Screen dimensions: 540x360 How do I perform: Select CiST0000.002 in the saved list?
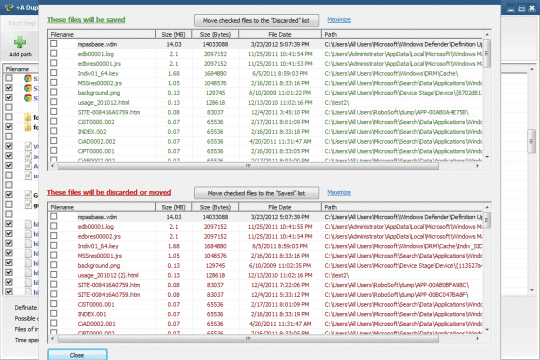96,122
